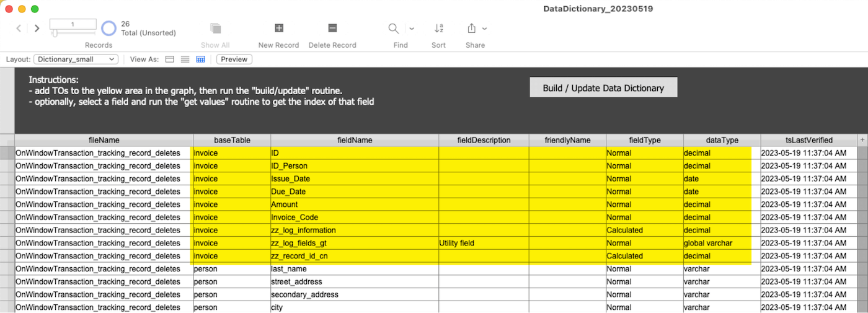Expand the Share options arrow

click(484, 29)
